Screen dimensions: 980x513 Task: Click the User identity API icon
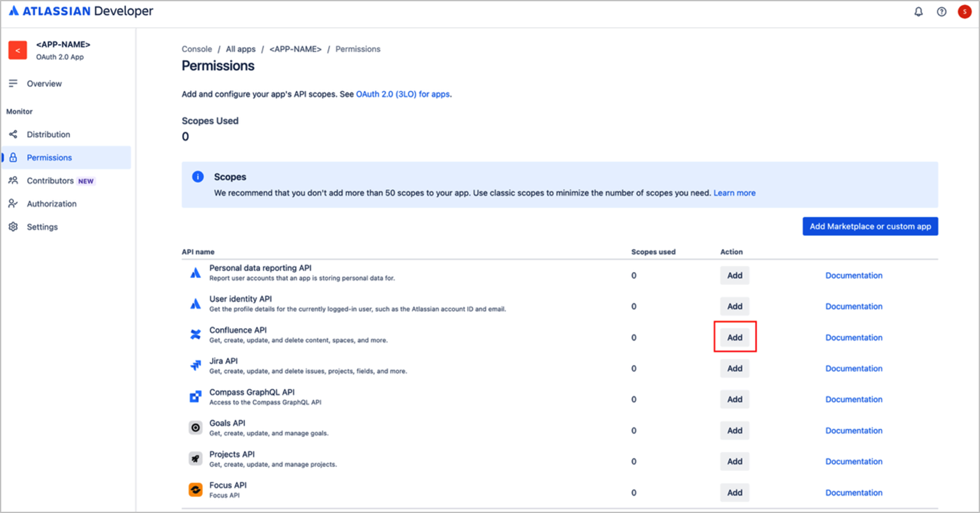196,303
